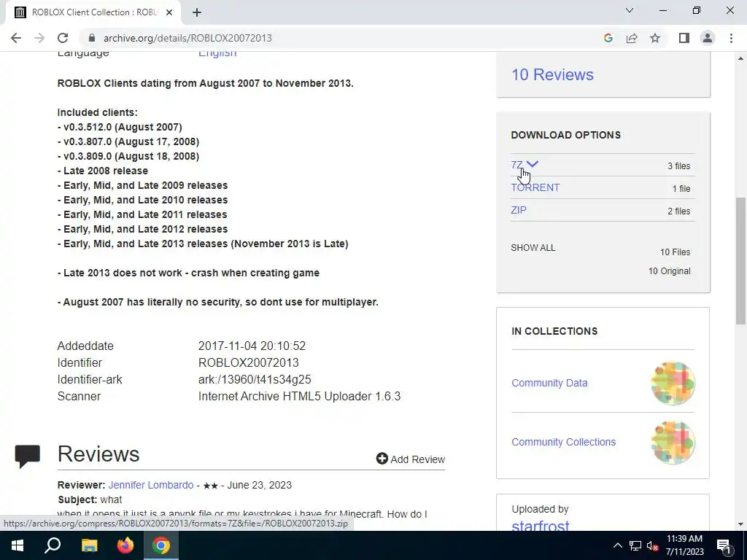The height and width of the screenshot is (560, 747).
Task: Show hidden system tray icons
Action: 617,545
